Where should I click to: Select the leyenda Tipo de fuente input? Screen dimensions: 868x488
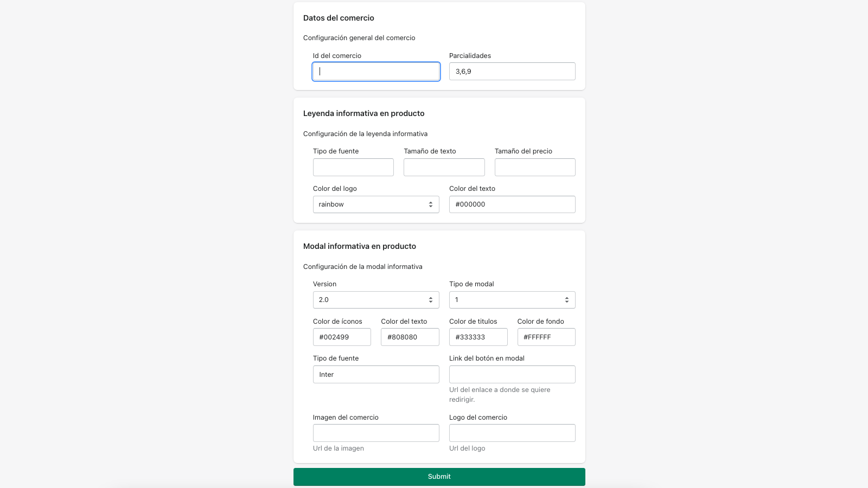[353, 168]
